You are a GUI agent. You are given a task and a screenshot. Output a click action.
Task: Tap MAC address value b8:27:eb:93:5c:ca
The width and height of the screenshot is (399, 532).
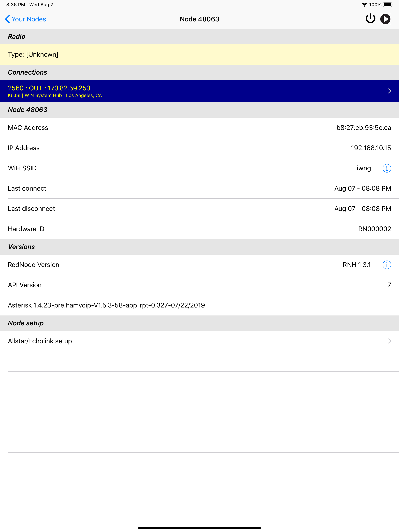[x=364, y=128]
